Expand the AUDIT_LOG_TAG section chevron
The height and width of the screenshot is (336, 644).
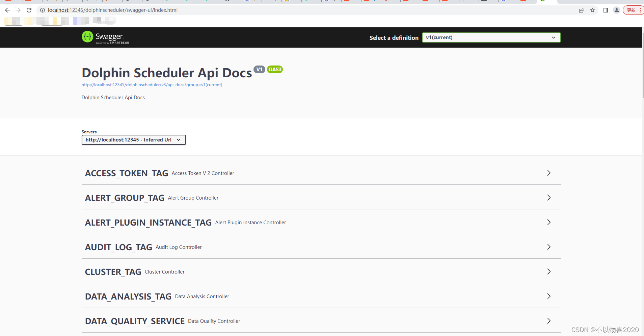pyautogui.click(x=549, y=247)
